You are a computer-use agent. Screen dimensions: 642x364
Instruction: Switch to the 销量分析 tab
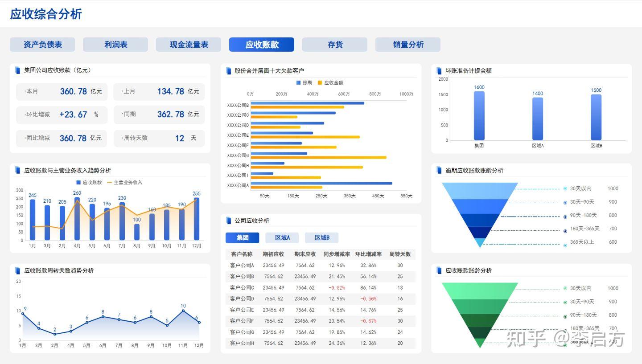click(408, 44)
